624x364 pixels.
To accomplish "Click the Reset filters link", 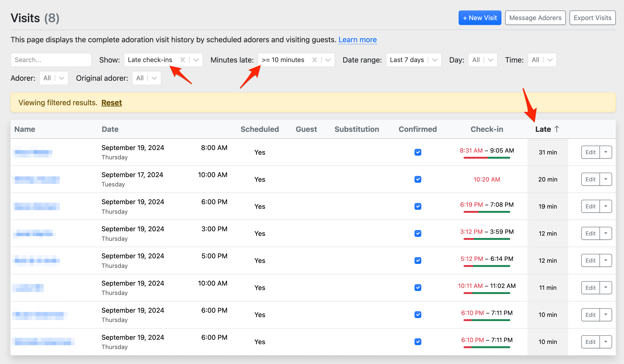I will click(x=111, y=102).
